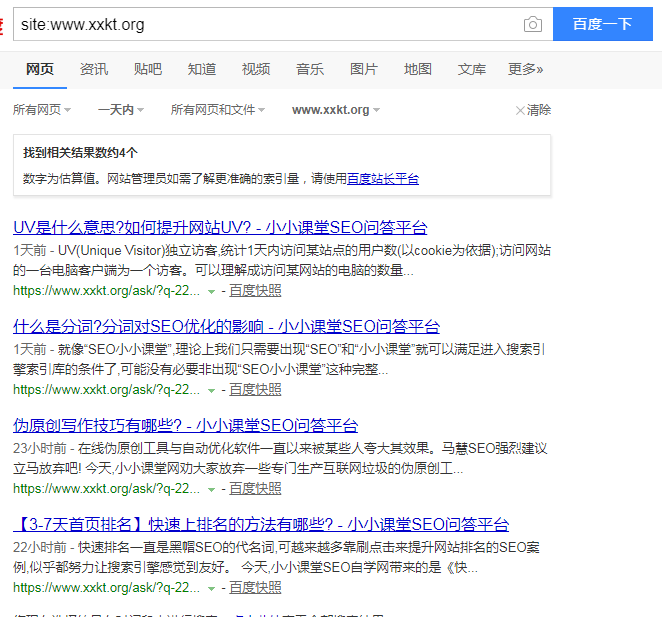Image resolution: width=662 pixels, height=617 pixels.
Task: Click the snippet starting 1天前 - 就像“SEO小小课堂”
Action: (x=279, y=359)
